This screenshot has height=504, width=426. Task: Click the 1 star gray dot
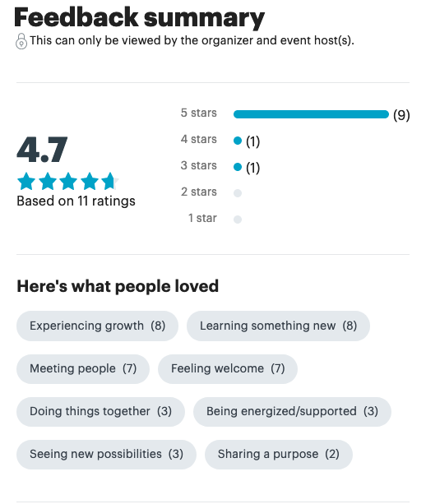[238, 220]
